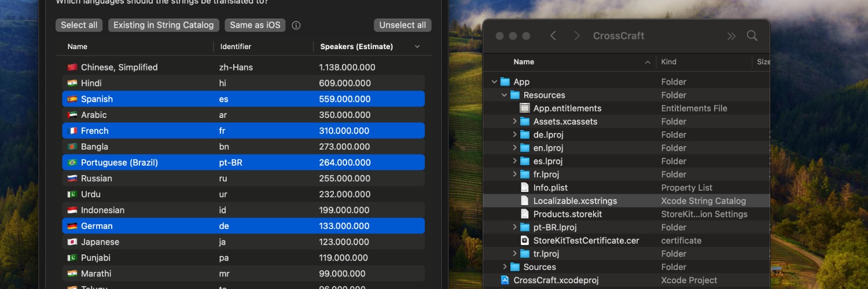Select the Japanese language row

[244, 242]
